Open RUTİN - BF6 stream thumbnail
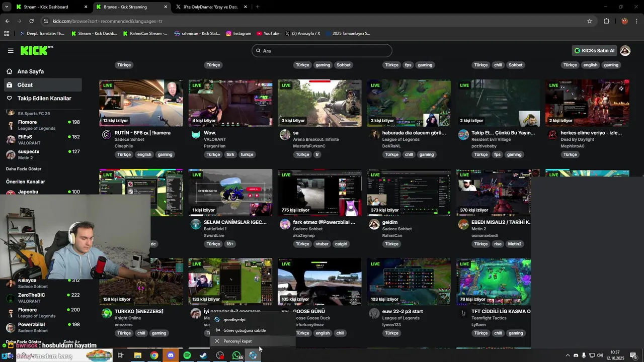 pyautogui.click(x=141, y=103)
